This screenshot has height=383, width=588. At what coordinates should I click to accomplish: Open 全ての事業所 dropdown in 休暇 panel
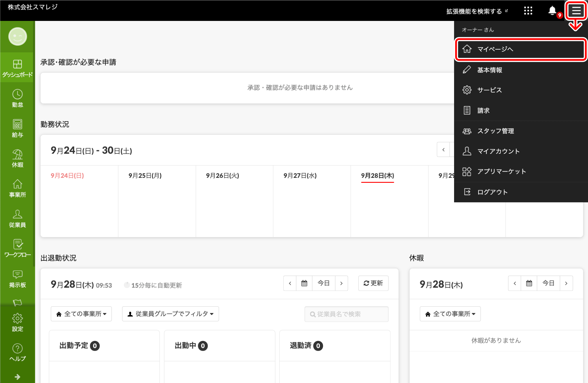(x=450, y=314)
